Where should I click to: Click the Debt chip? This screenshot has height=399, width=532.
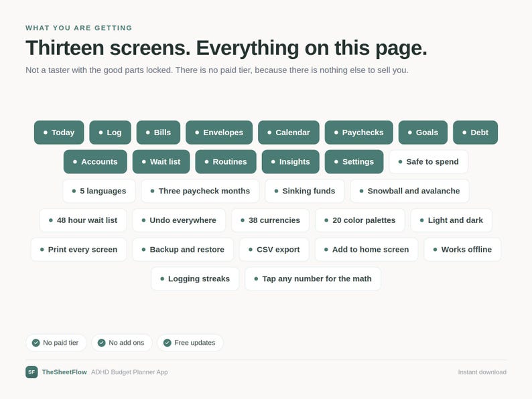[475, 132]
